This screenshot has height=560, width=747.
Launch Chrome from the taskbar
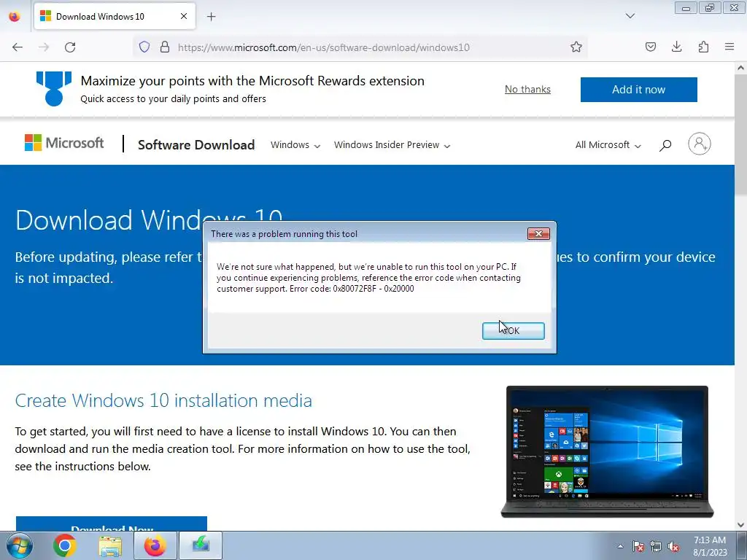click(x=65, y=545)
